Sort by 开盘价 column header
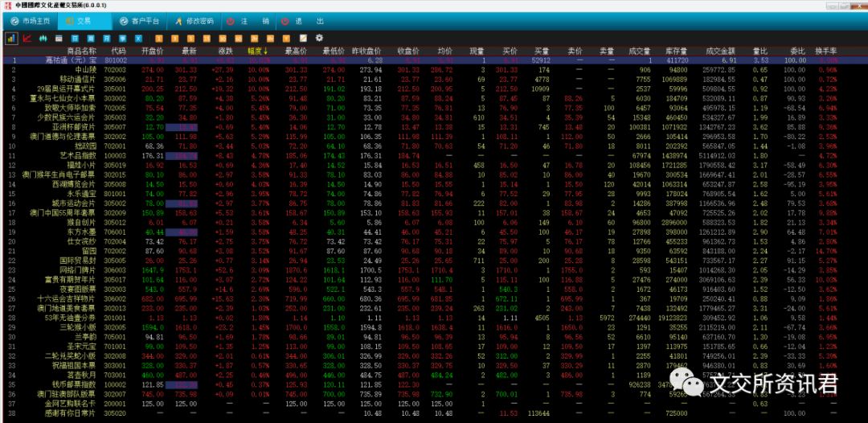Viewport: 868px width, 423px height. coord(153,51)
